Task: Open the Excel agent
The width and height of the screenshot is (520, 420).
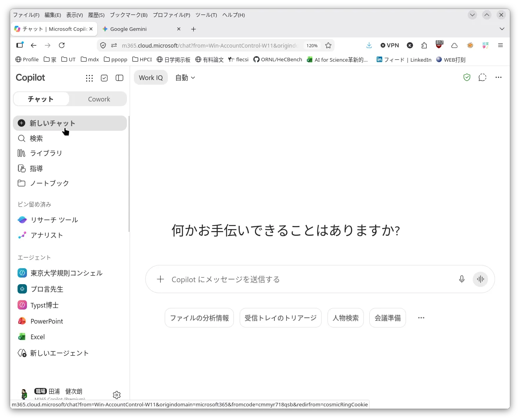Action: (70, 336)
